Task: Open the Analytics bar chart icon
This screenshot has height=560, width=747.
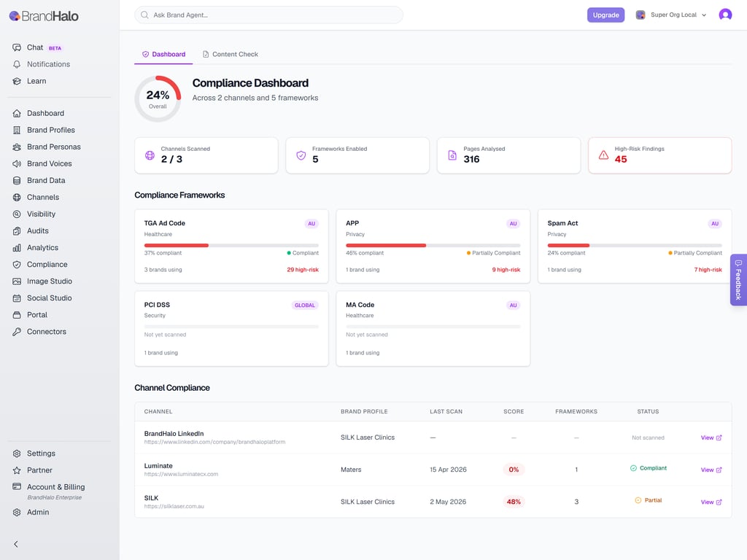Action: (x=17, y=248)
